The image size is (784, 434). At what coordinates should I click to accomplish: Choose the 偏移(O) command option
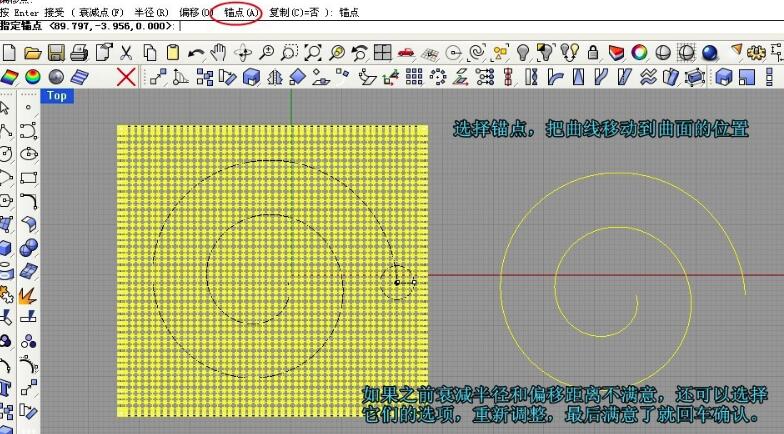click(196, 12)
